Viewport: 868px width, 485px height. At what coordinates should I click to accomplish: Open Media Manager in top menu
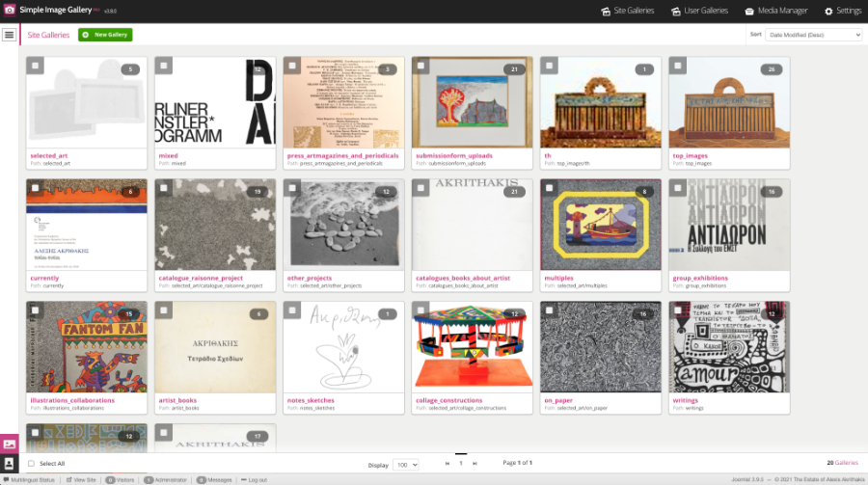tap(775, 11)
